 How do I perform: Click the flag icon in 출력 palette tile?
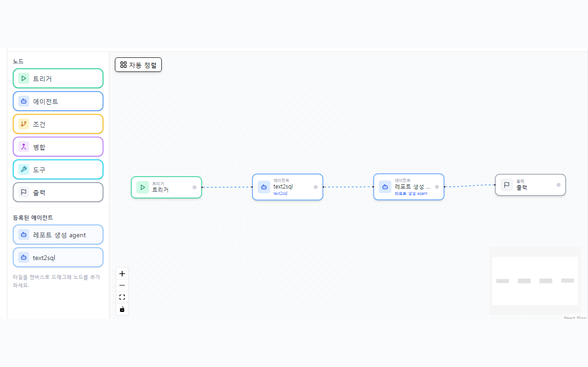(24, 192)
